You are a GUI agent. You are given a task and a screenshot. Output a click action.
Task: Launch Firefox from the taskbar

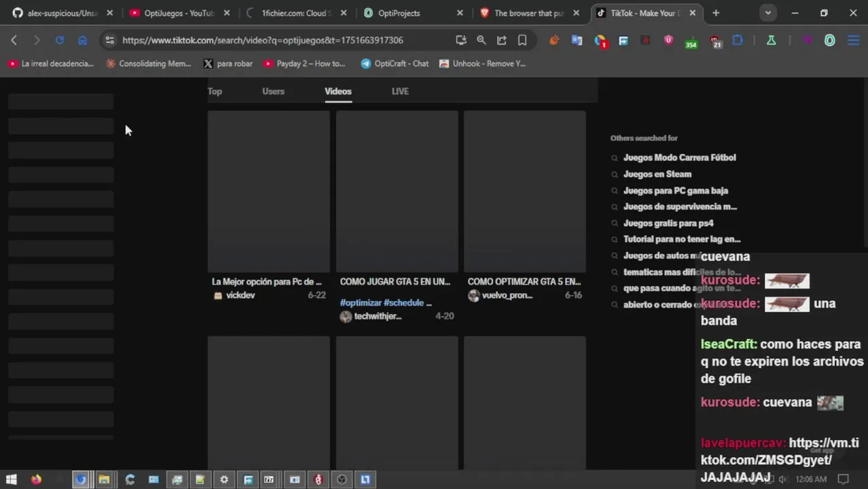click(36, 479)
